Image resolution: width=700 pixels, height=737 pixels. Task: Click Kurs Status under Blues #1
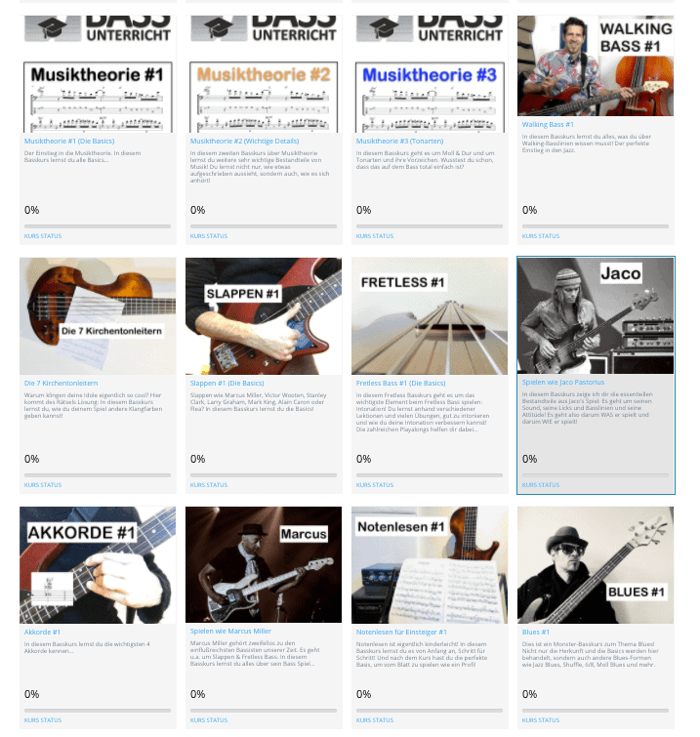click(541, 720)
